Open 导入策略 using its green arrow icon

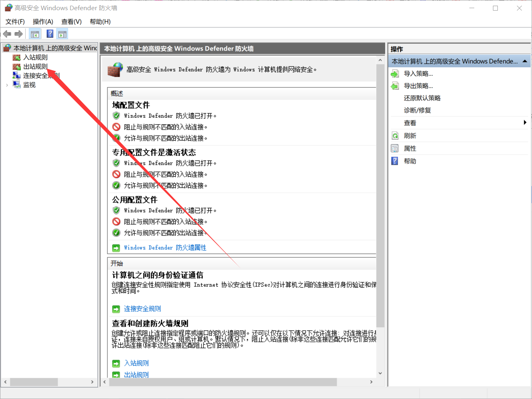pyautogui.click(x=395, y=73)
